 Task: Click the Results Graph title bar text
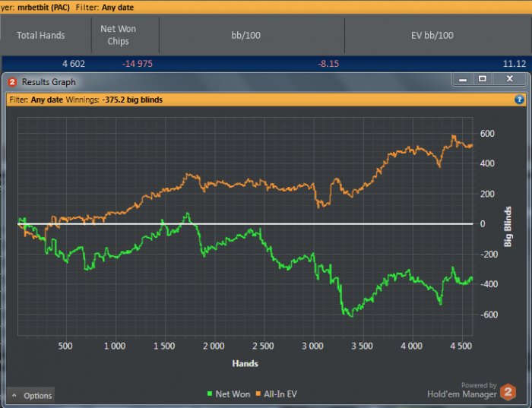coord(49,81)
